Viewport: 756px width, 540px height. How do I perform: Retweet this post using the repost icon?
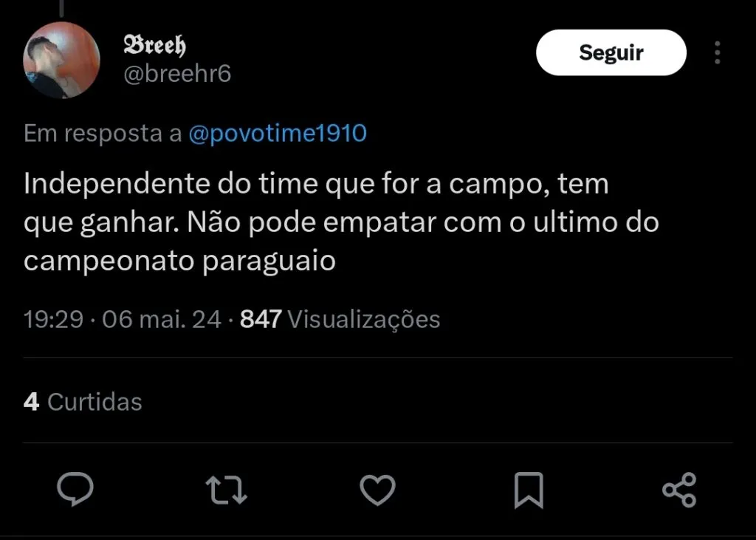coord(227,491)
